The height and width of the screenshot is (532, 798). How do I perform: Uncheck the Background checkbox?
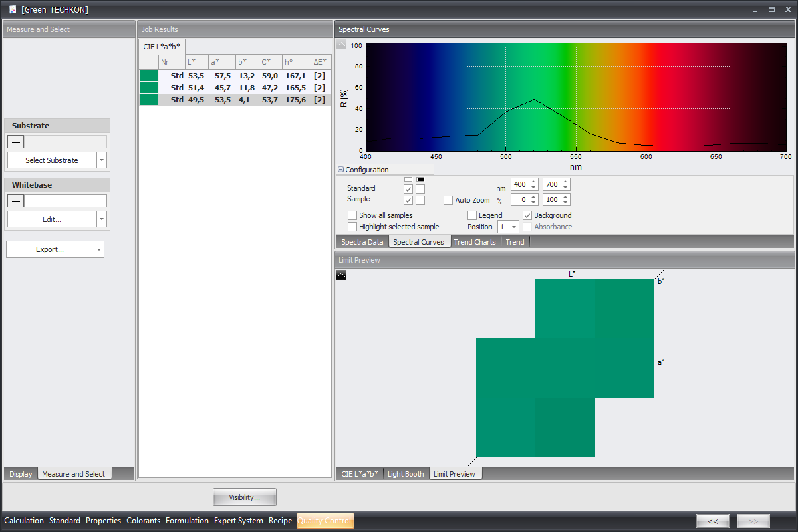tap(527, 215)
